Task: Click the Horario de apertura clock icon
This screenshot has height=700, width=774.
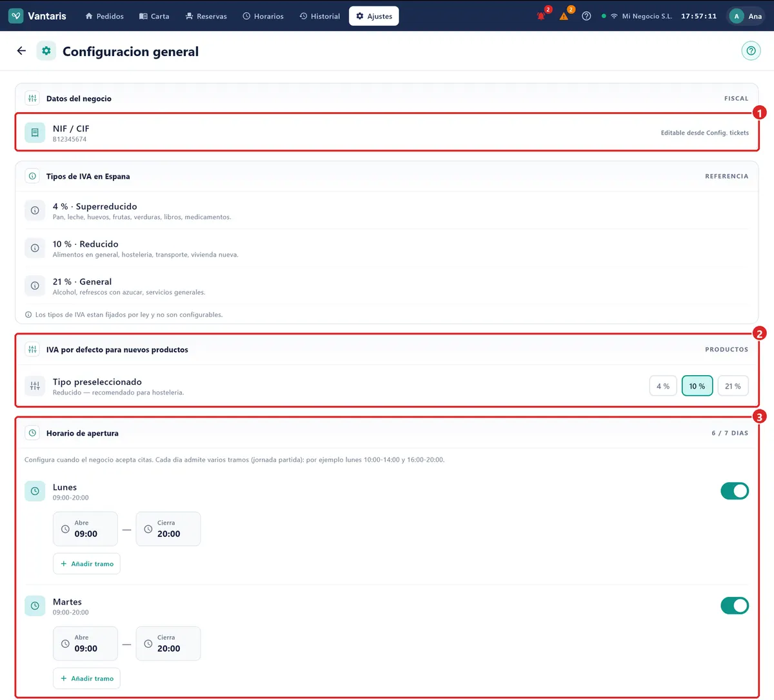Action: tap(32, 433)
